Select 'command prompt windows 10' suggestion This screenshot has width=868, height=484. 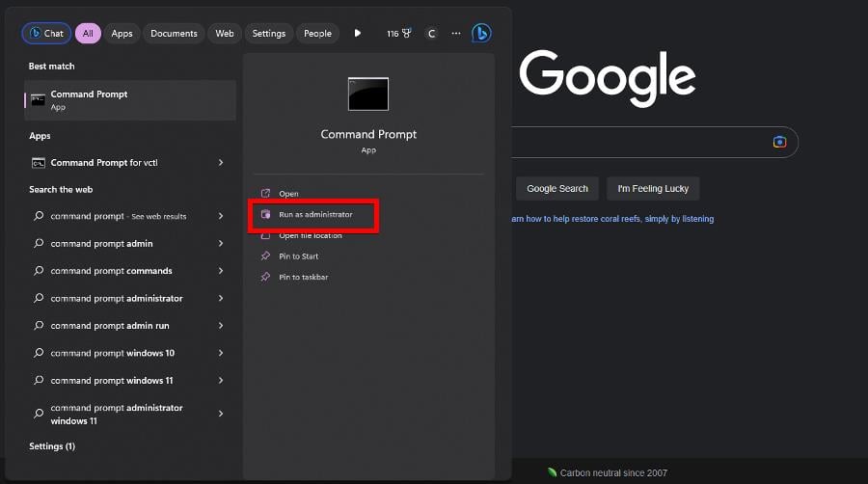[x=130, y=353]
